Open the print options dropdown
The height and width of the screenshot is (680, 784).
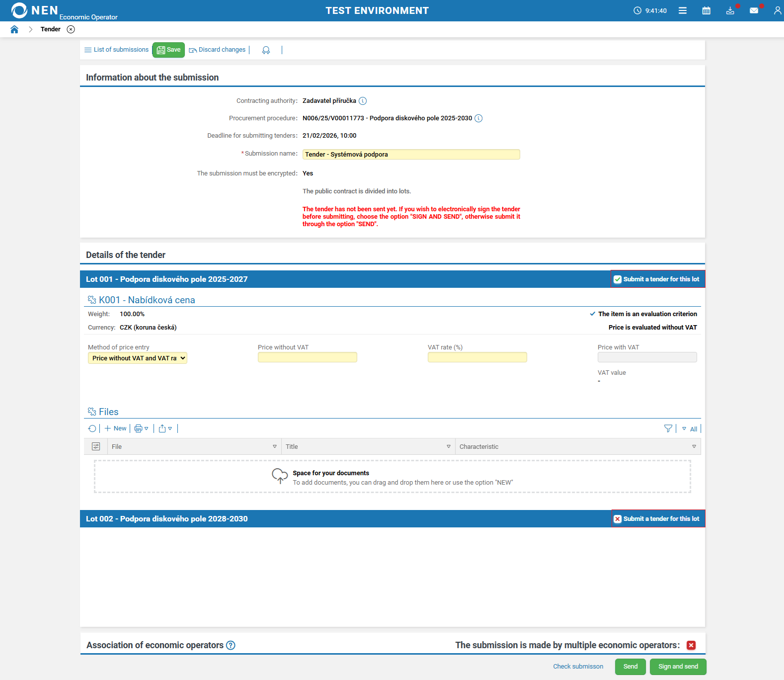(x=142, y=428)
